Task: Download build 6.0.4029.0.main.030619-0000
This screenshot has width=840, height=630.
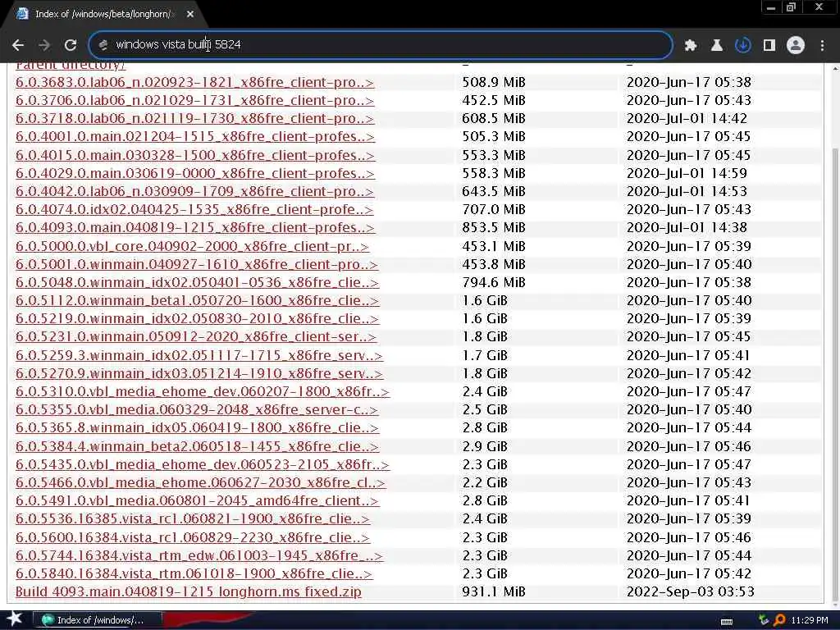Action: (195, 174)
